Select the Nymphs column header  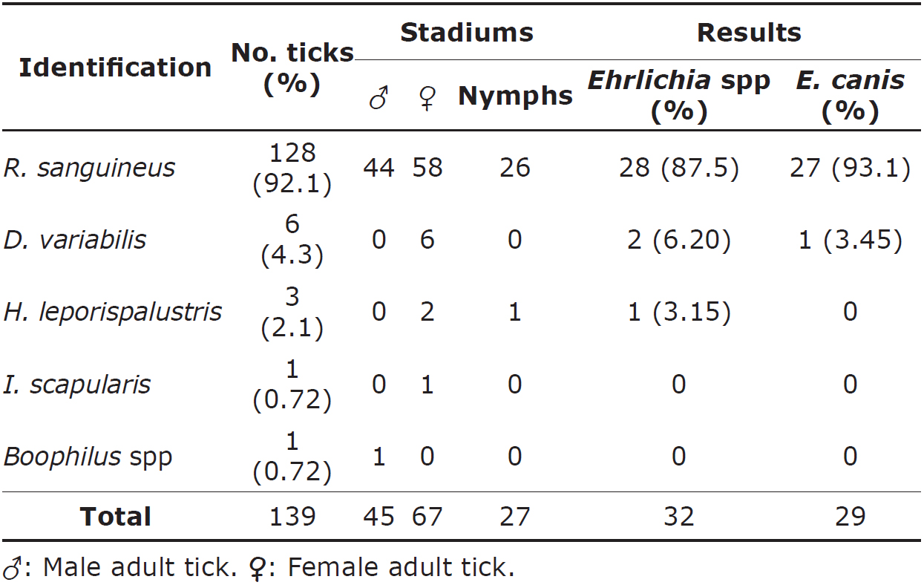click(x=515, y=96)
